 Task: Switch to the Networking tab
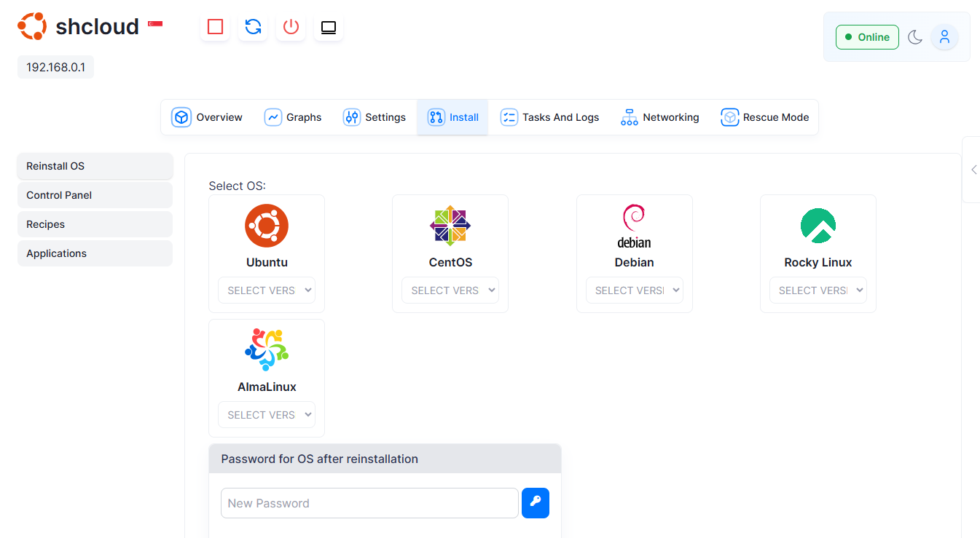[659, 116]
